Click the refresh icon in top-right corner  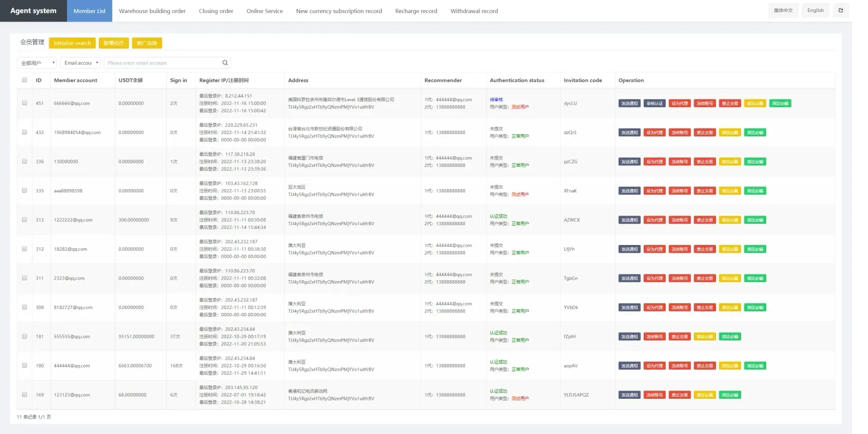coord(841,11)
